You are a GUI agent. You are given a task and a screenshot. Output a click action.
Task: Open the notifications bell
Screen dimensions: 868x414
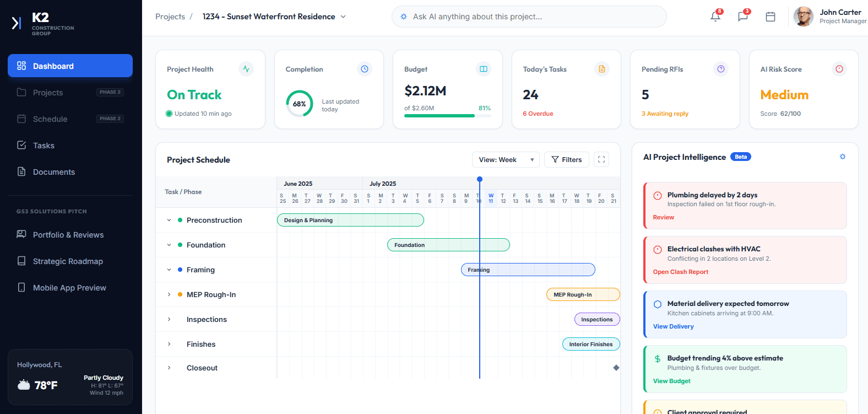click(715, 17)
